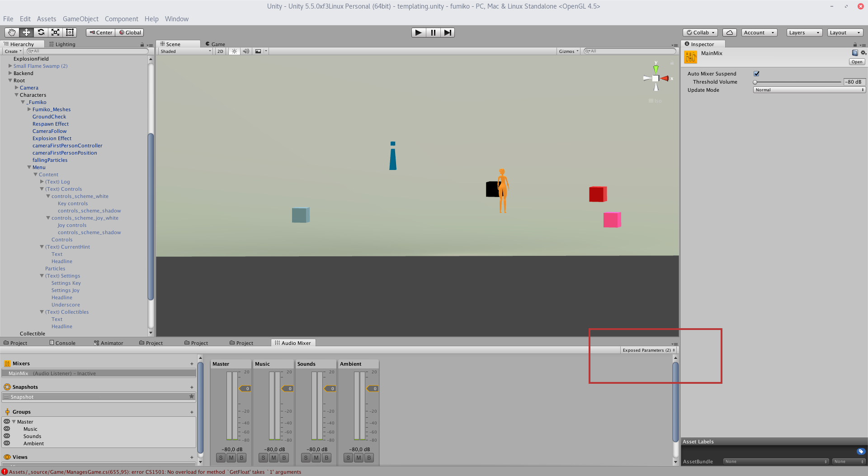The image size is (868, 476).
Task: Select the Rect Transform tool
Action: (70, 32)
